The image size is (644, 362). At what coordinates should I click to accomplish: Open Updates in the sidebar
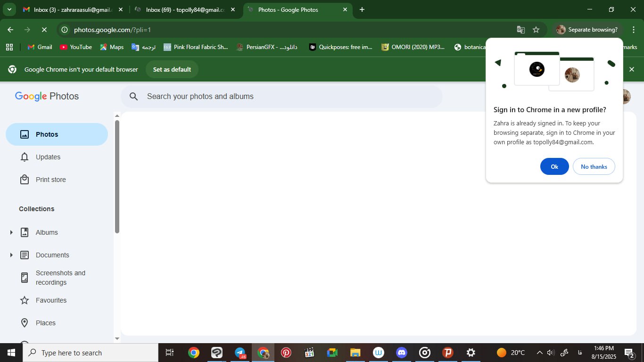coord(48,157)
